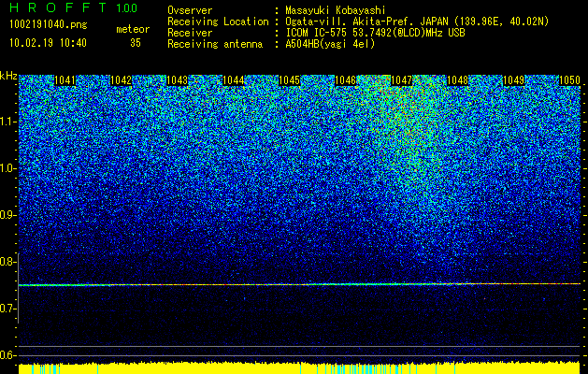Click the 1050 time marker

click(x=569, y=80)
